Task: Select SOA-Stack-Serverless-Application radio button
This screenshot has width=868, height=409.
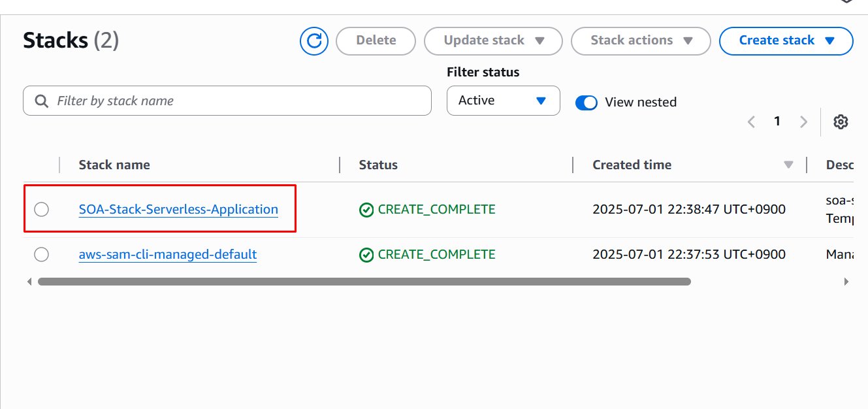Action: [41, 209]
